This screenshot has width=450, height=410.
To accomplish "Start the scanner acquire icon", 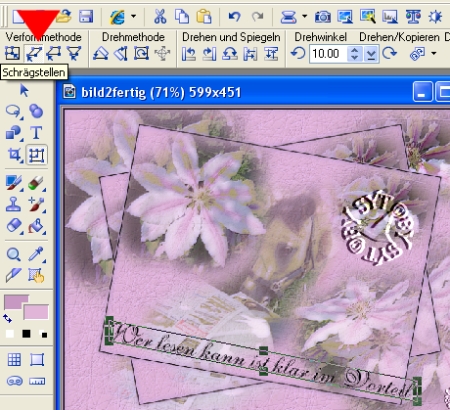I will point(288,16).
